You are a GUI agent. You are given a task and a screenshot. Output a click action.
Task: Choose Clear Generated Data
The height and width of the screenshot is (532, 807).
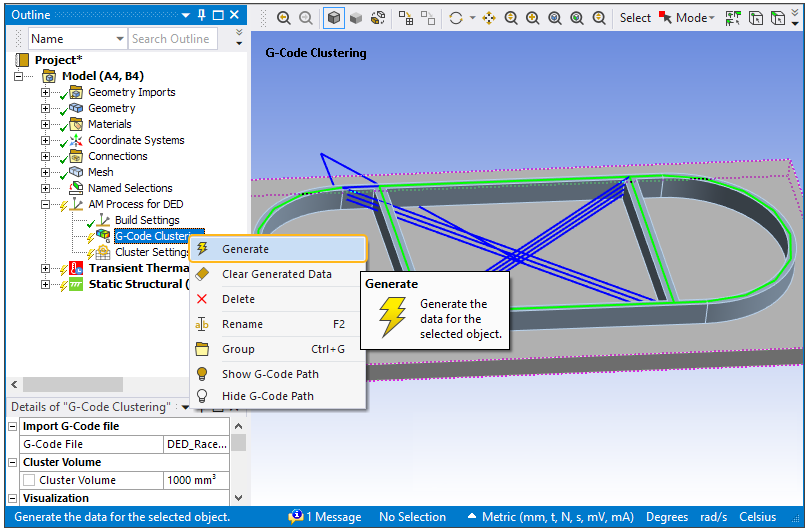click(278, 274)
